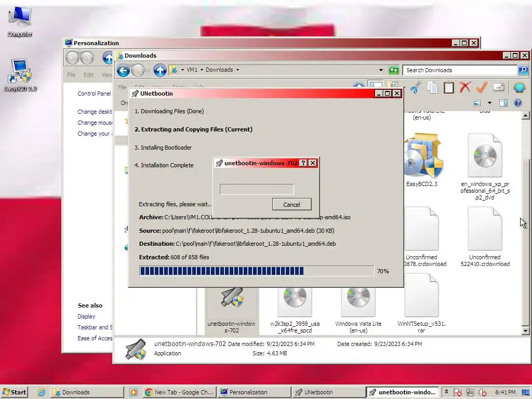The width and height of the screenshot is (532, 399).
Task: Select the Windows Vista Lite (en-us) file
Action: [358, 311]
